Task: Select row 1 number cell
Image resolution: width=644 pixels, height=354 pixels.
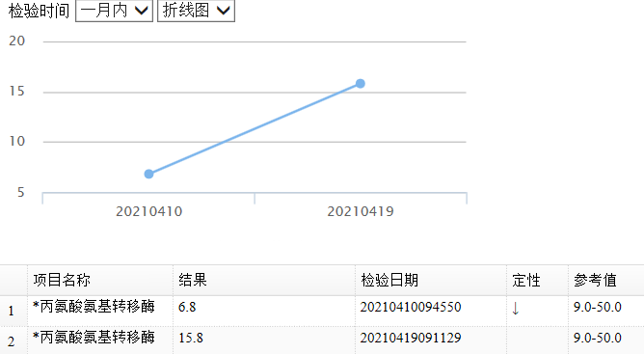Action: 13,311
